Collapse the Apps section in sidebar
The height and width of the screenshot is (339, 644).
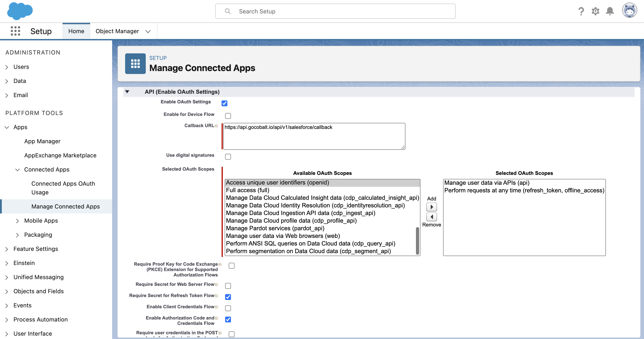7,128
